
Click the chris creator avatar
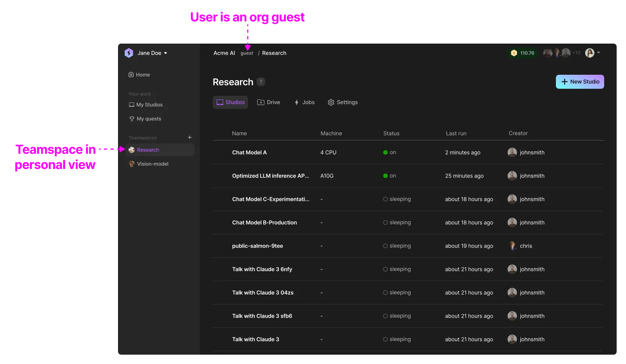(x=512, y=246)
